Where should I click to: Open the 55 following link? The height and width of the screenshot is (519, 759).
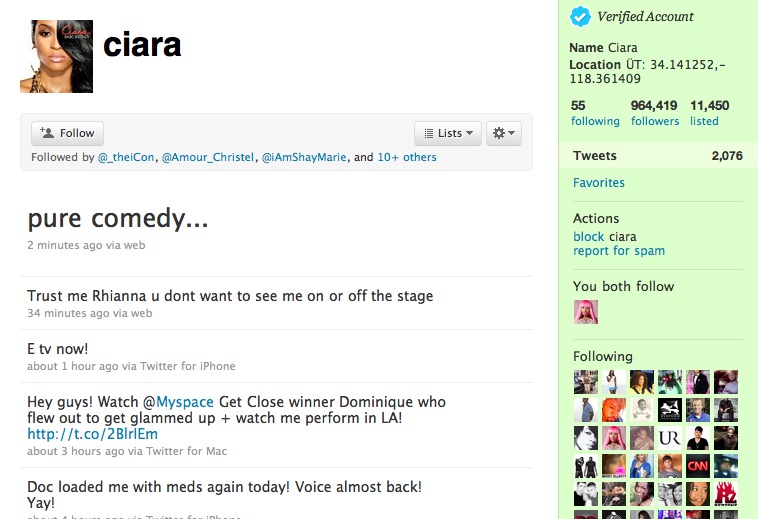click(x=595, y=113)
